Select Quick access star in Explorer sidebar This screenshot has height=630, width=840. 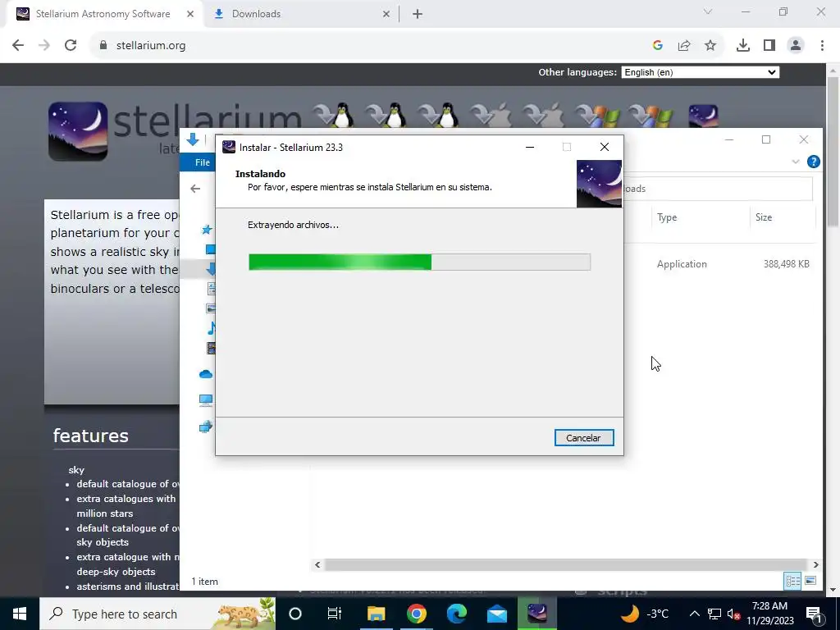click(x=207, y=230)
